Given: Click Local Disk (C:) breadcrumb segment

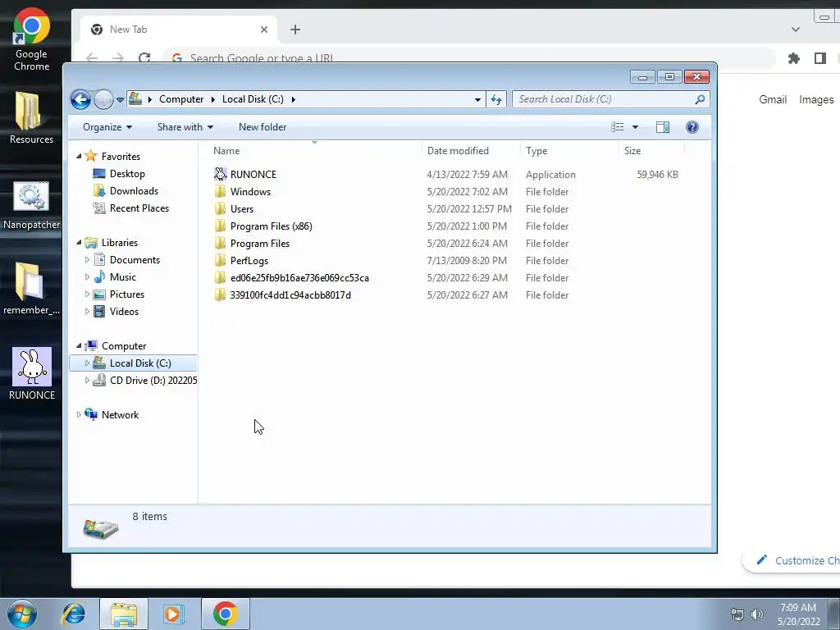Looking at the screenshot, I should tap(253, 99).
